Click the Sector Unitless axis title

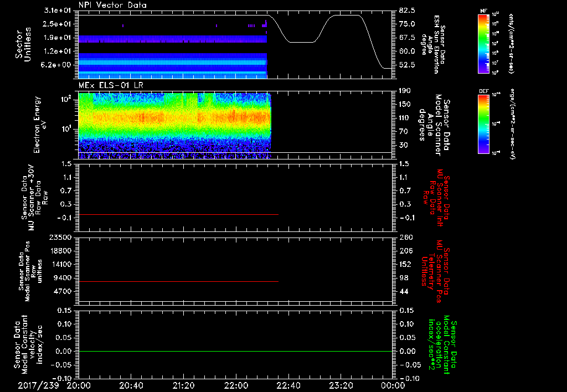(x=23, y=44)
